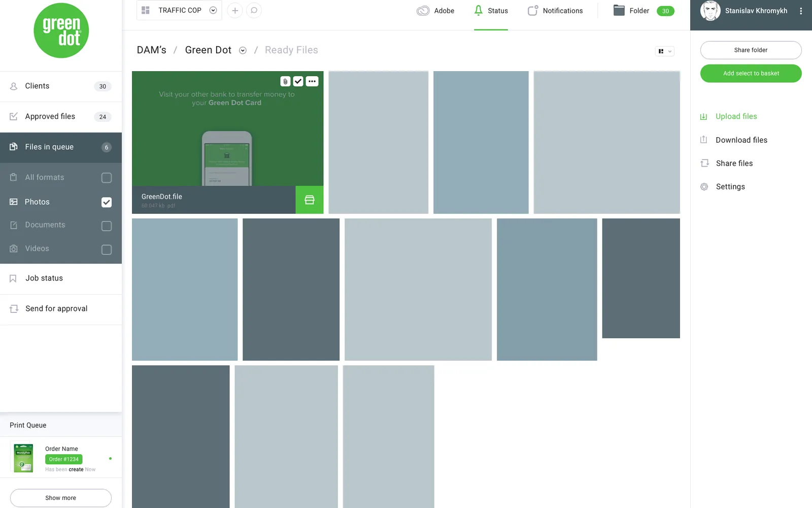812x508 pixels.
Task: Enable the All formats checkbox
Action: click(107, 178)
